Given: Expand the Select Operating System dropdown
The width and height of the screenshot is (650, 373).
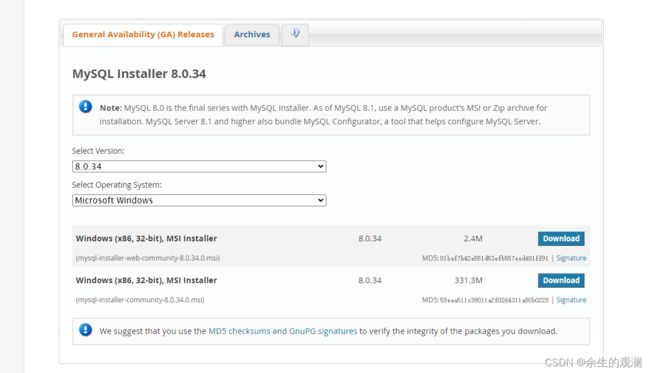Looking at the screenshot, I should click(x=199, y=201).
